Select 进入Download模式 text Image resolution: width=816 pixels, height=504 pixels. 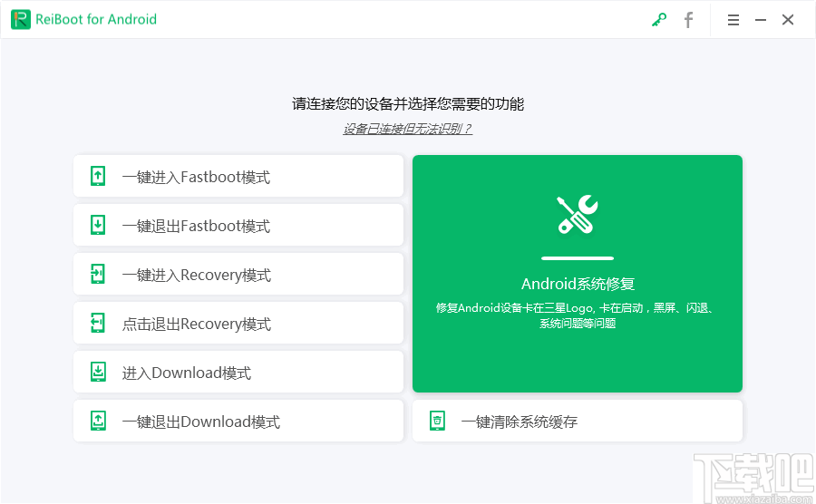(187, 373)
